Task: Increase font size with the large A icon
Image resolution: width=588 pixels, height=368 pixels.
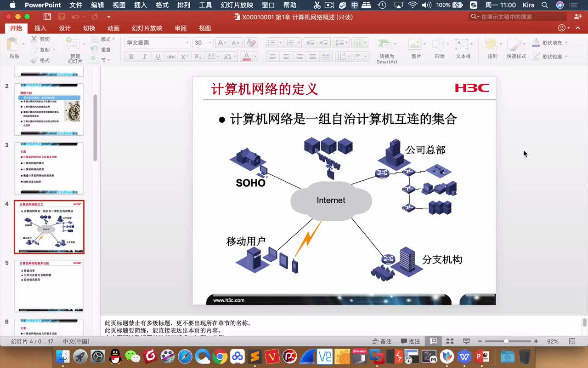Action: 222,43
